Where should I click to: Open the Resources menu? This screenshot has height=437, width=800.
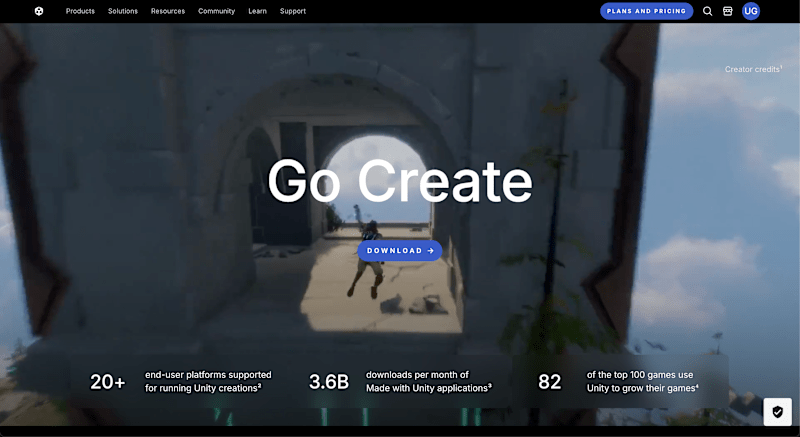168,11
